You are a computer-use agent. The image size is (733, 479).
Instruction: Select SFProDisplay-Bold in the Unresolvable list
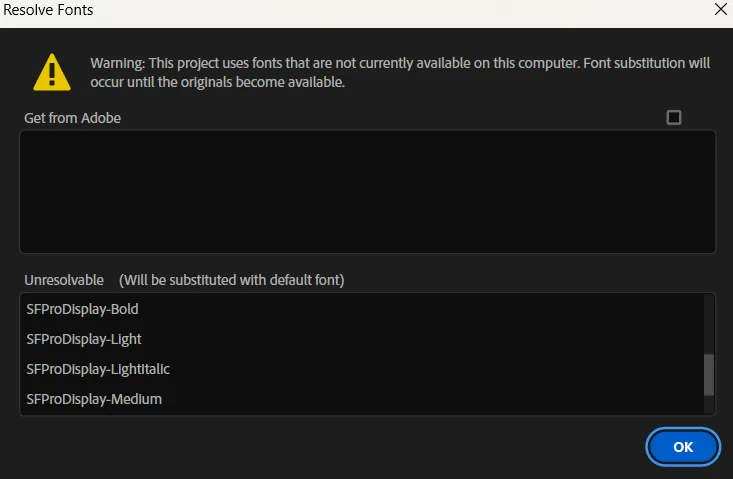pos(83,309)
